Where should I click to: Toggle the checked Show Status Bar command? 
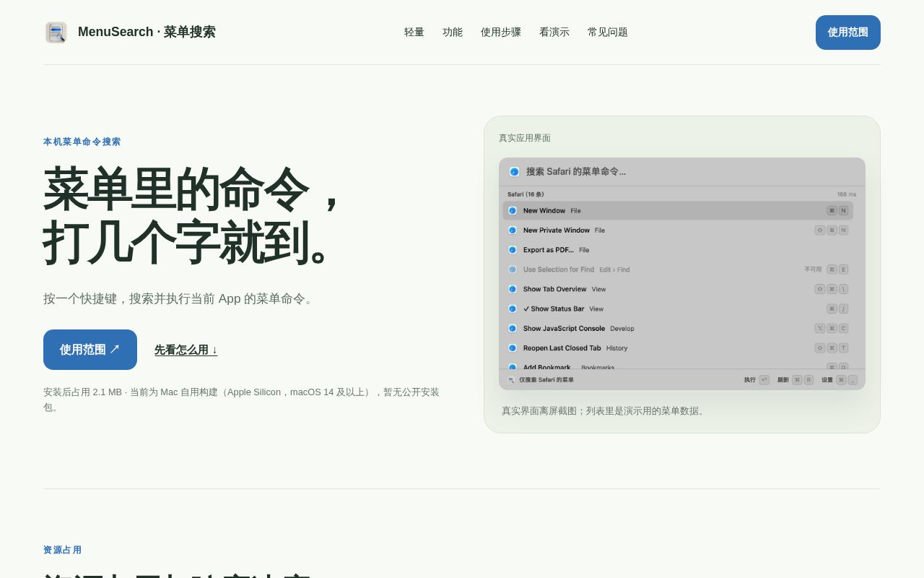click(x=678, y=309)
